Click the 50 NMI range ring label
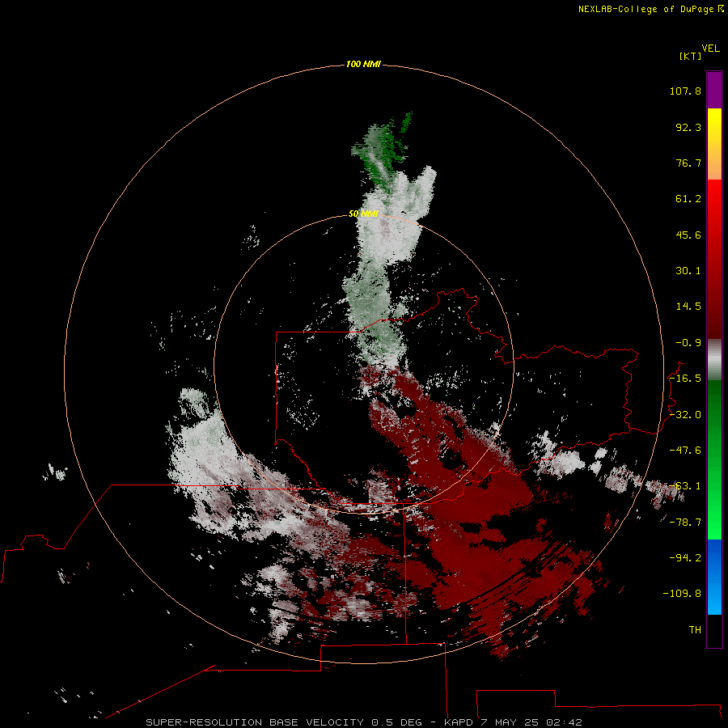 click(363, 214)
